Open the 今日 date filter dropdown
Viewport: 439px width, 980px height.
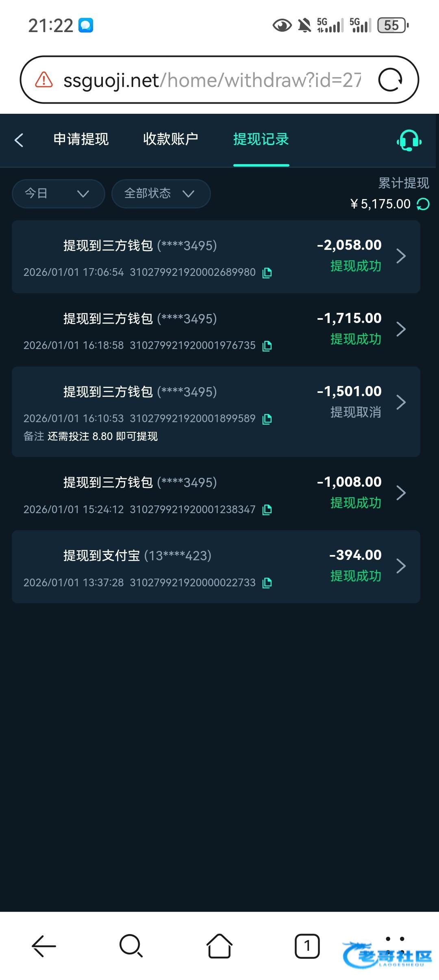click(x=58, y=193)
